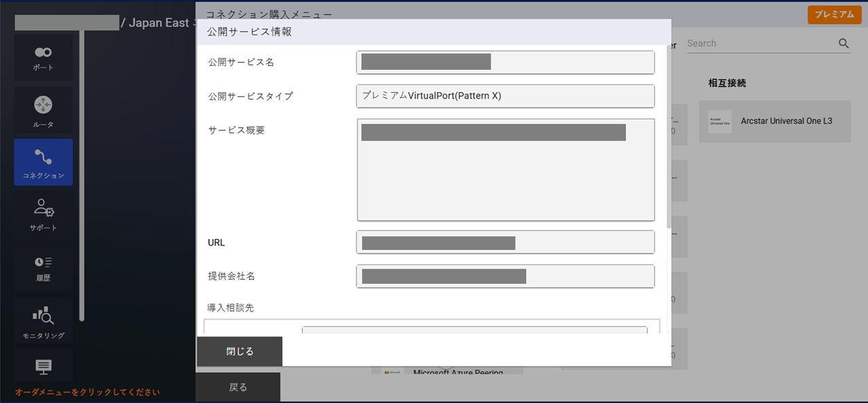Click inside the 公開サービス名 field

pyautogui.click(x=505, y=62)
